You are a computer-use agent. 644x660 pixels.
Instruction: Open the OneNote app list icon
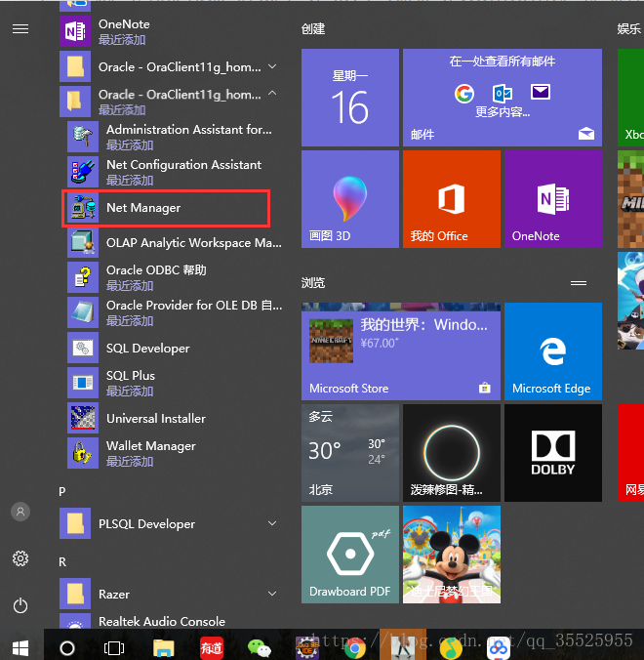[x=75, y=31]
